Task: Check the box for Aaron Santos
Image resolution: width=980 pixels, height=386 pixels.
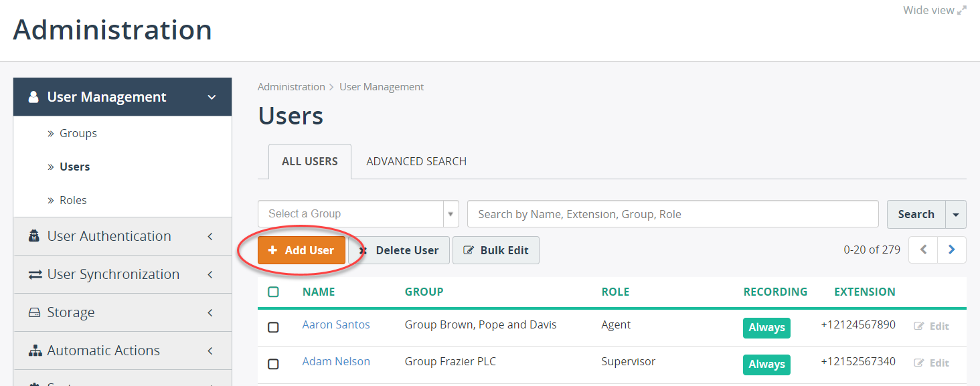Action: 273,327
